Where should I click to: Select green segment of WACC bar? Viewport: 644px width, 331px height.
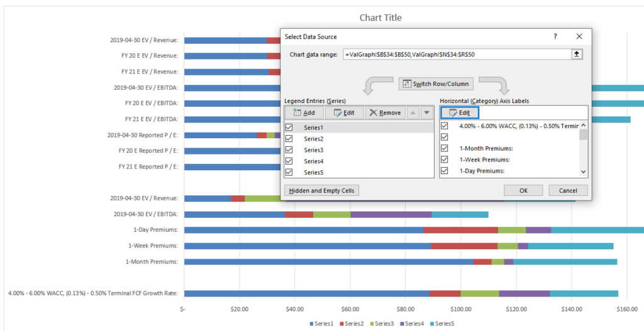pos(480,293)
